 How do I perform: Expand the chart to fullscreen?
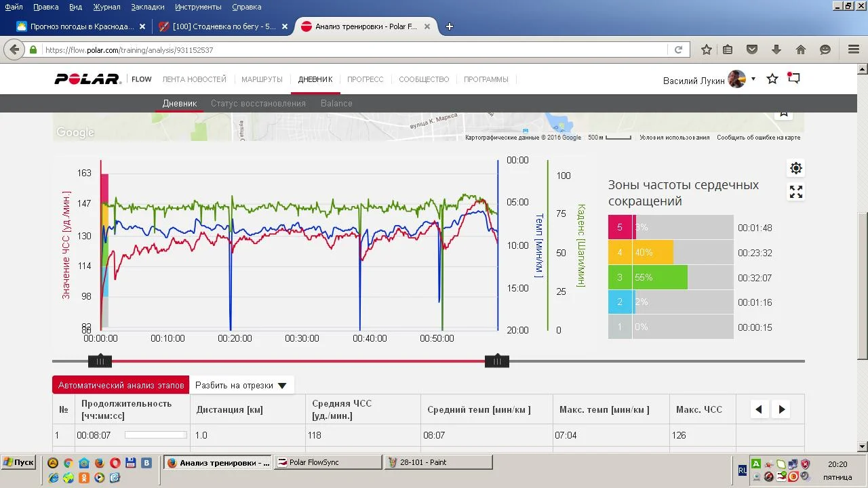click(x=795, y=192)
